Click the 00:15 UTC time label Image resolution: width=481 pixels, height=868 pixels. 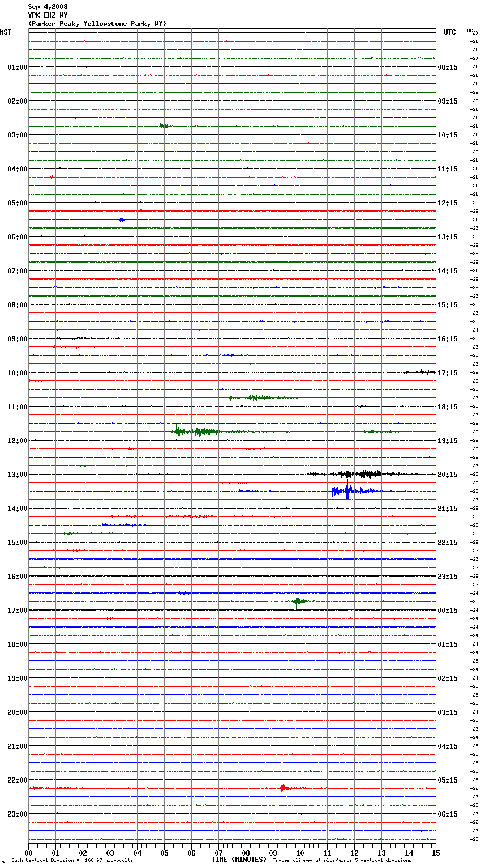click(448, 611)
